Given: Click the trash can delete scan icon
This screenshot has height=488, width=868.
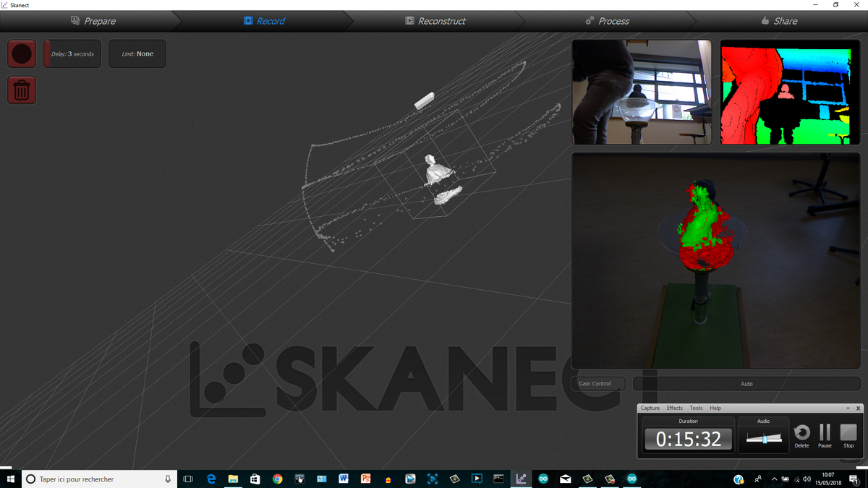Looking at the screenshot, I should tap(22, 90).
